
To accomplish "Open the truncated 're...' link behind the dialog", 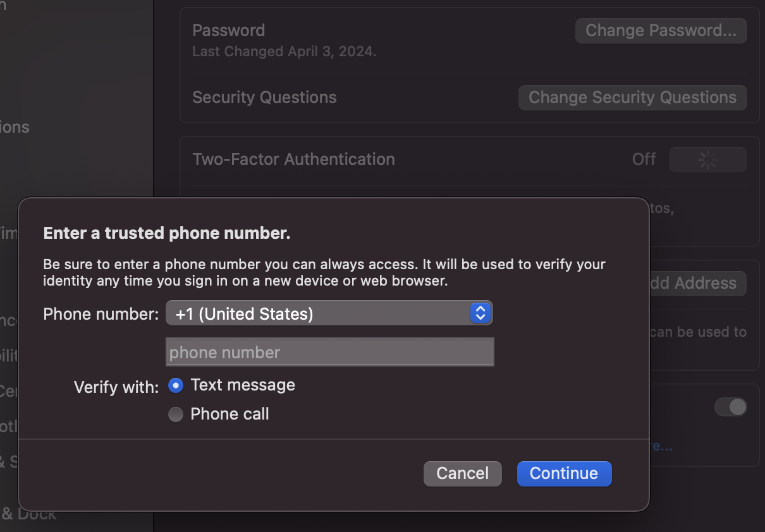I will click(661, 446).
